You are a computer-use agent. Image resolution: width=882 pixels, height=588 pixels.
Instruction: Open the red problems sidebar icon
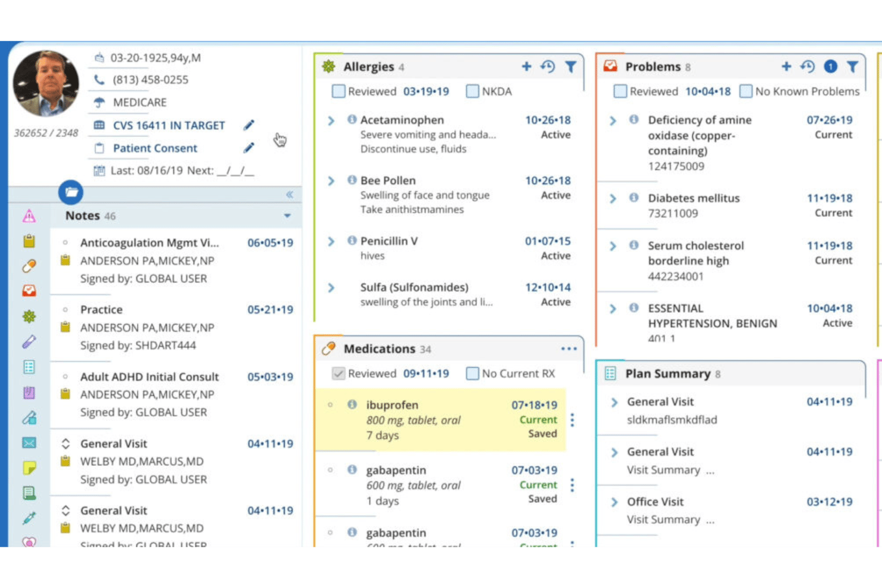[29, 291]
